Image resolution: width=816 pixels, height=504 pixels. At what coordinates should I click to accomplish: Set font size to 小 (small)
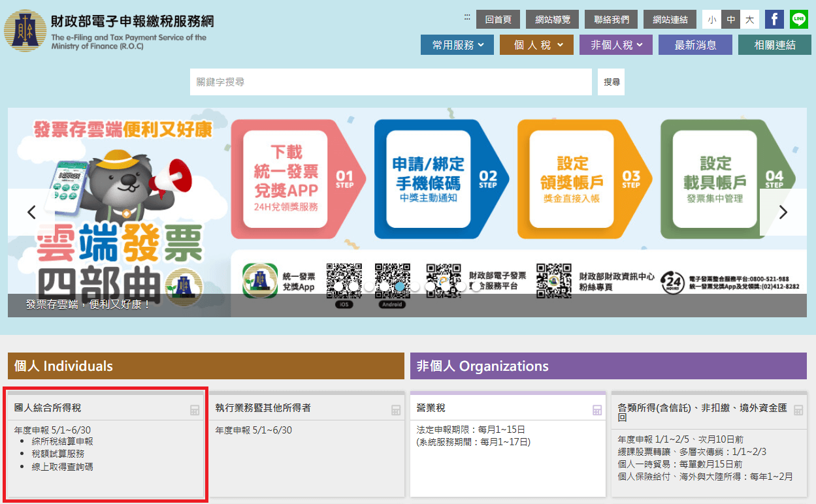coord(711,20)
